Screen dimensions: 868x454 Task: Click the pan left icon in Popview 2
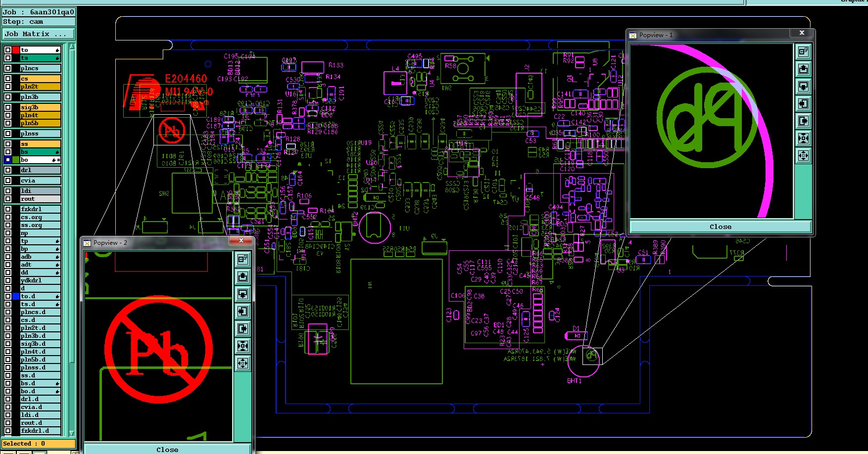(242, 311)
